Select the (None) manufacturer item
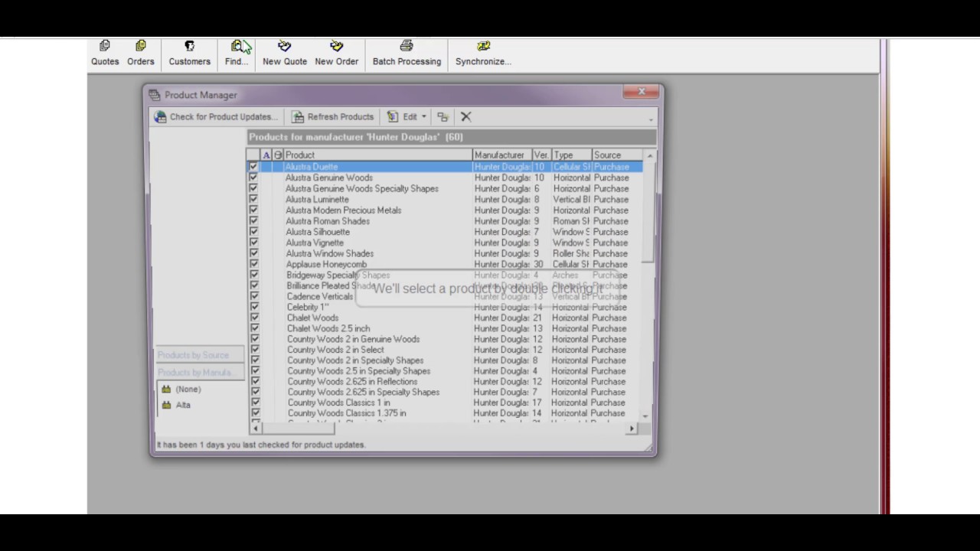The width and height of the screenshot is (980, 551). [188, 390]
